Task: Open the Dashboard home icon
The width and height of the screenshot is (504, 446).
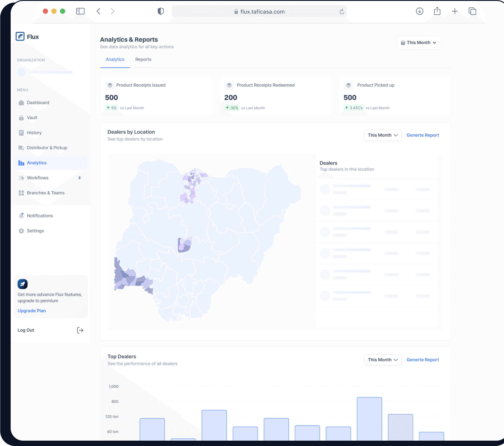Action: [x=21, y=103]
